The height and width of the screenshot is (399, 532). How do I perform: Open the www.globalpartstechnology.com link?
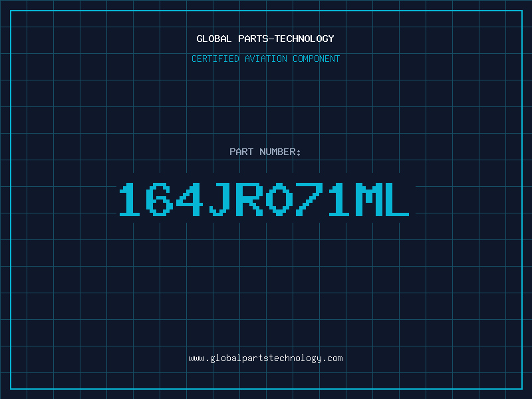pyautogui.click(x=265, y=358)
